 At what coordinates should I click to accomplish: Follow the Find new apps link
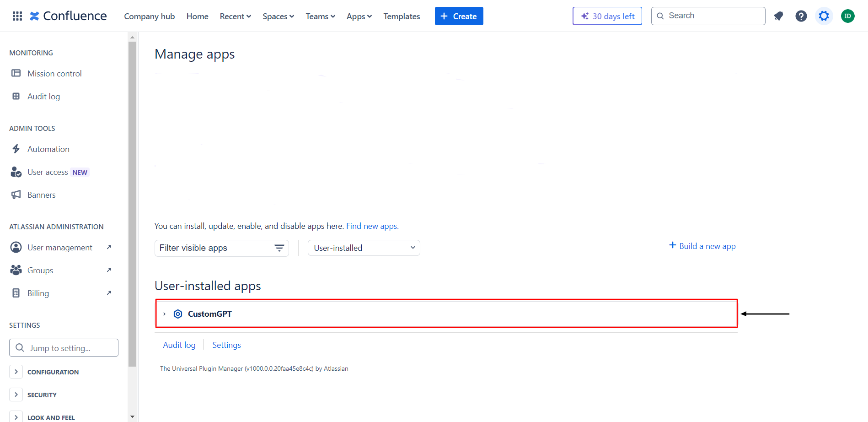pyautogui.click(x=372, y=226)
